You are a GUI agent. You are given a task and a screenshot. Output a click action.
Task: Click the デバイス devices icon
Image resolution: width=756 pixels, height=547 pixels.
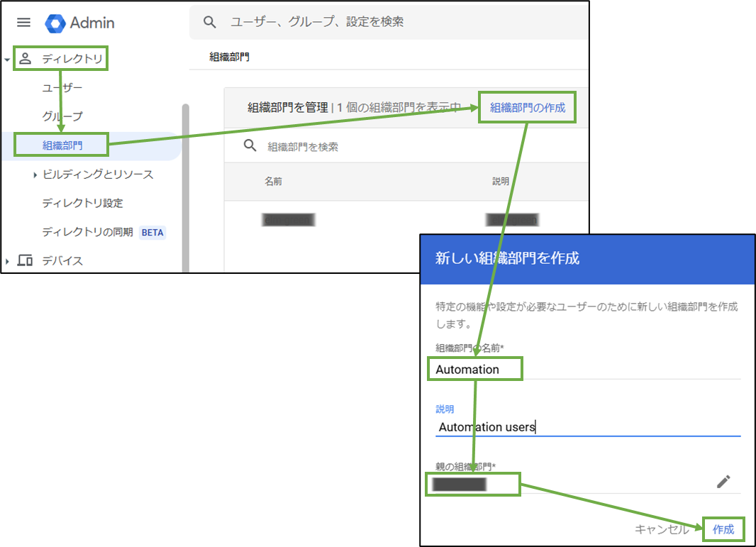25,260
